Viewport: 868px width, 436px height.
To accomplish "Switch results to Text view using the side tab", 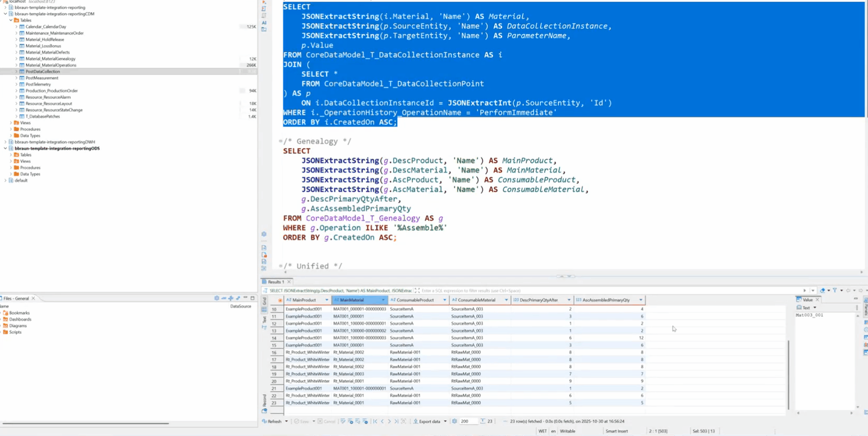I will (x=264, y=322).
